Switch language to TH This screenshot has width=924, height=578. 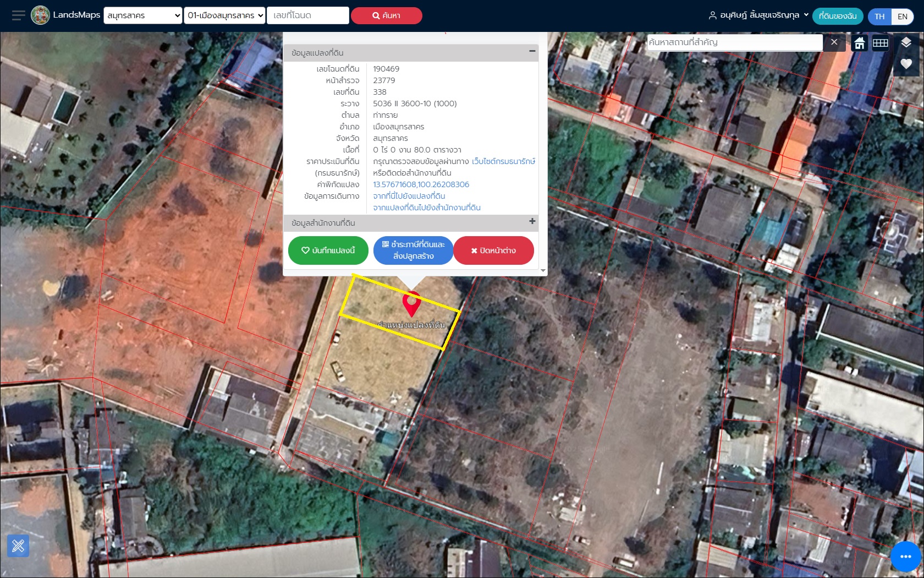click(879, 16)
